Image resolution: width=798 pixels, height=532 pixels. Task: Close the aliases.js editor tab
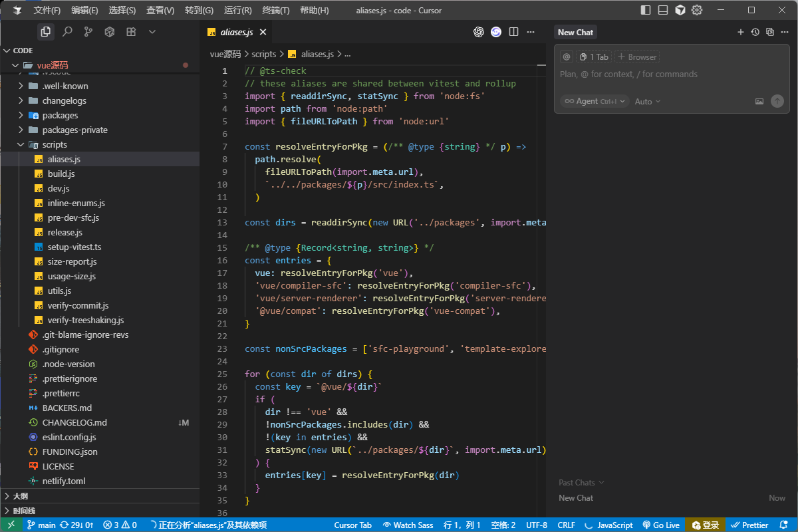[x=263, y=32]
